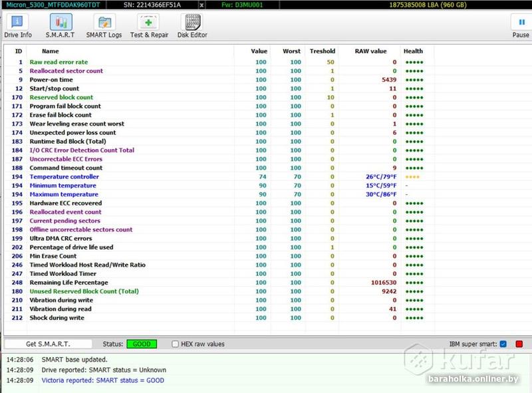Select the S.M.A.R.T toolbar icon
Screen dimensions: 532x393
(x=60, y=27)
